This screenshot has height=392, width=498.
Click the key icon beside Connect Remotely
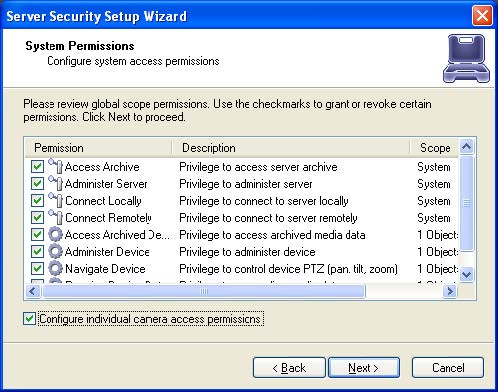click(55, 217)
